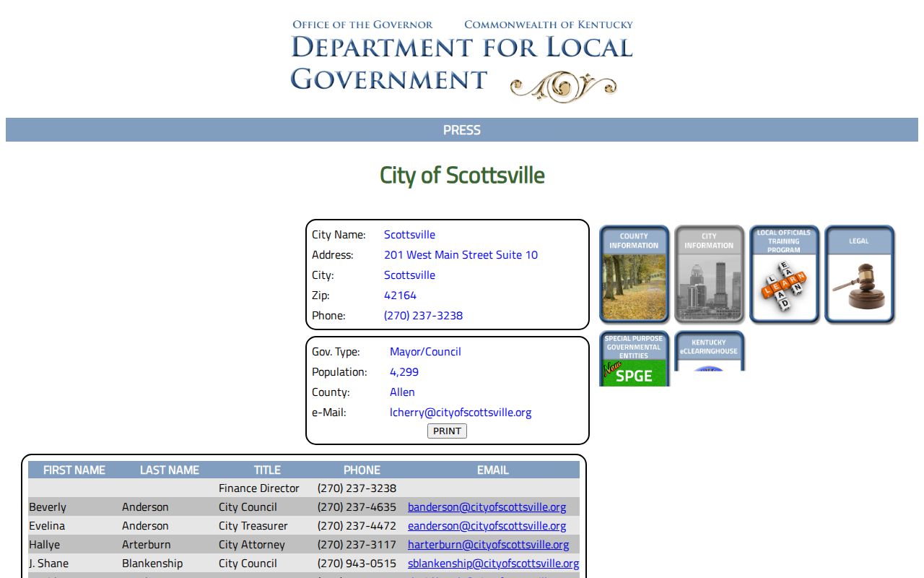Select the City Name value Scottsville
This screenshot has width=924, height=578.
coord(410,235)
